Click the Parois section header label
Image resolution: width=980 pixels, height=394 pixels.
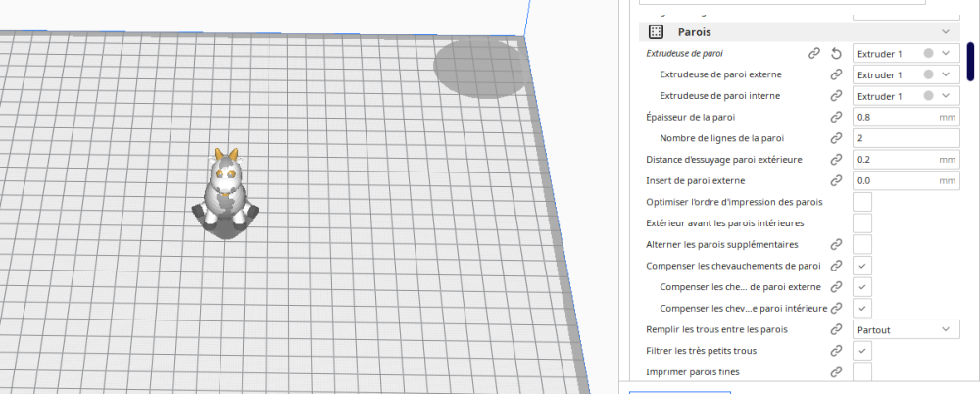pyautogui.click(x=695, y=32)
